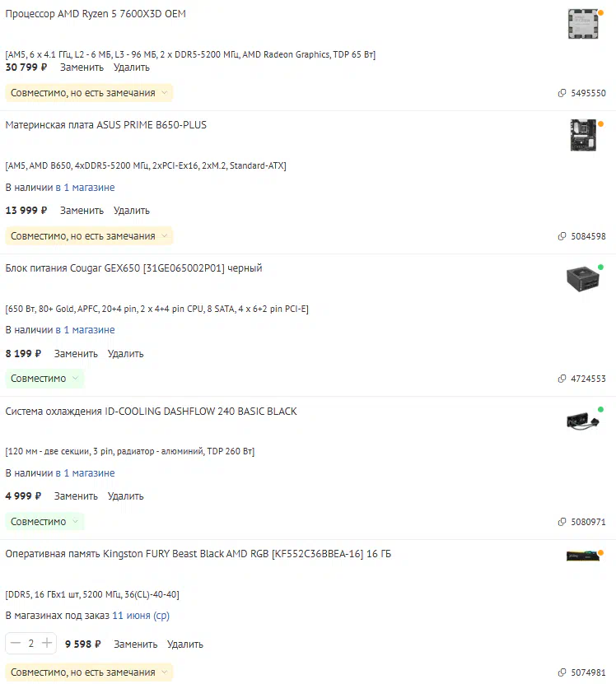
Task: Increase Kingston RAM quantity with plus
Action: 47,643
